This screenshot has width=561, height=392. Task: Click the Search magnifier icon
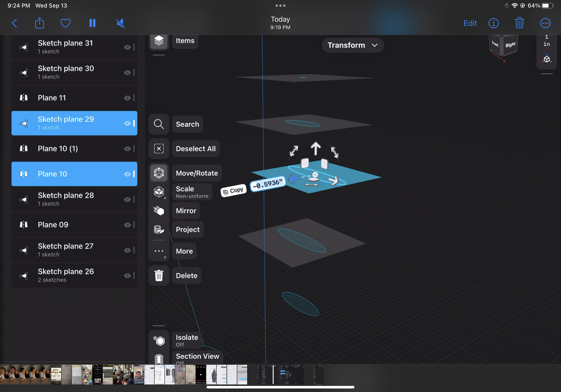pyautogui.click(x=159, y=124)
